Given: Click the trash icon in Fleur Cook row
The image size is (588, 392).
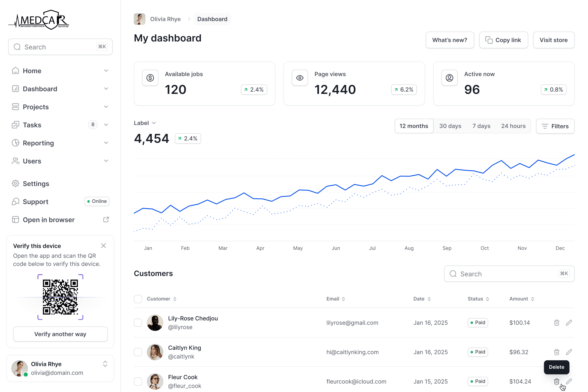Looking at the screenshot, I should pyautogui.click(x=556, y=381).
